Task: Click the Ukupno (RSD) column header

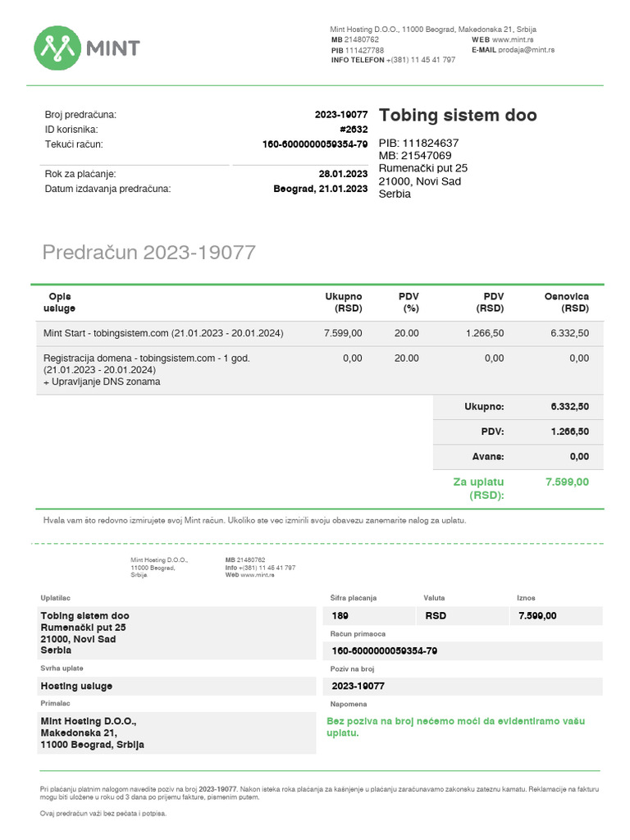Action: [x=344, y=302]
